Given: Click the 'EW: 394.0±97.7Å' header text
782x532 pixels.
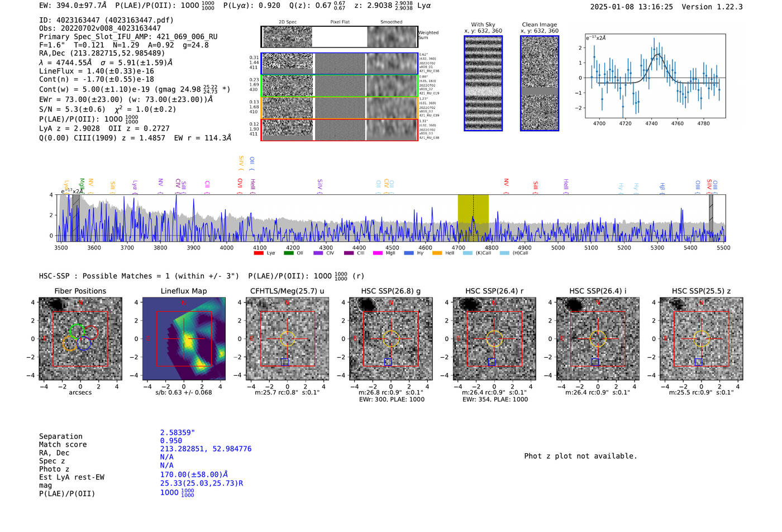Looking at the screenshot, I should (73, 6).
